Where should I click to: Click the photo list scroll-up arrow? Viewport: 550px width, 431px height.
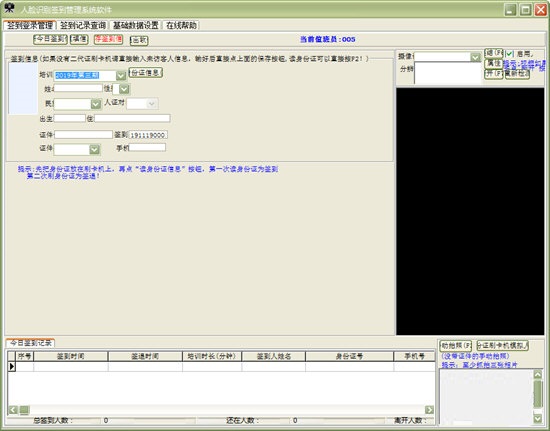(537, 374)
